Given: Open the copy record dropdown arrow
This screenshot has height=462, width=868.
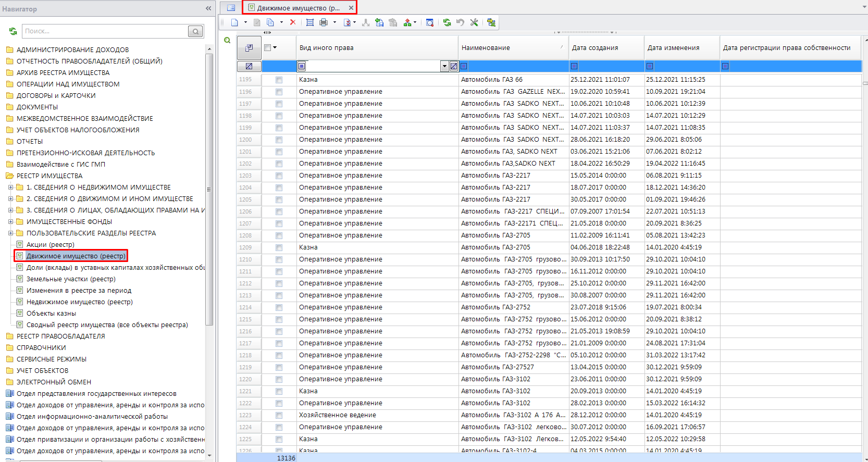Looking at the screenshot, I should point(281,22).
